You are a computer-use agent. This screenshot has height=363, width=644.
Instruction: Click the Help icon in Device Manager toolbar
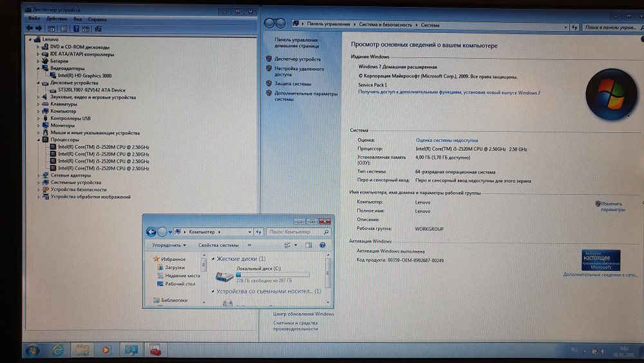click(x=76, y=28)
